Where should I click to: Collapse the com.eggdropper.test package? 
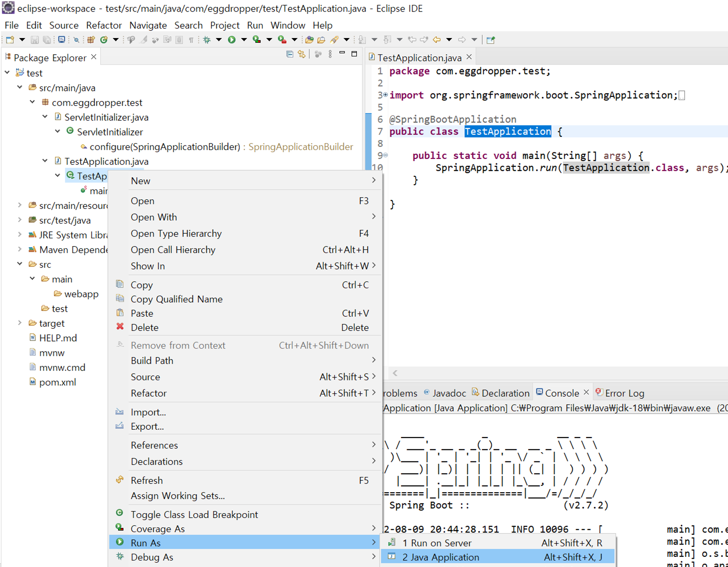(33, 102)
